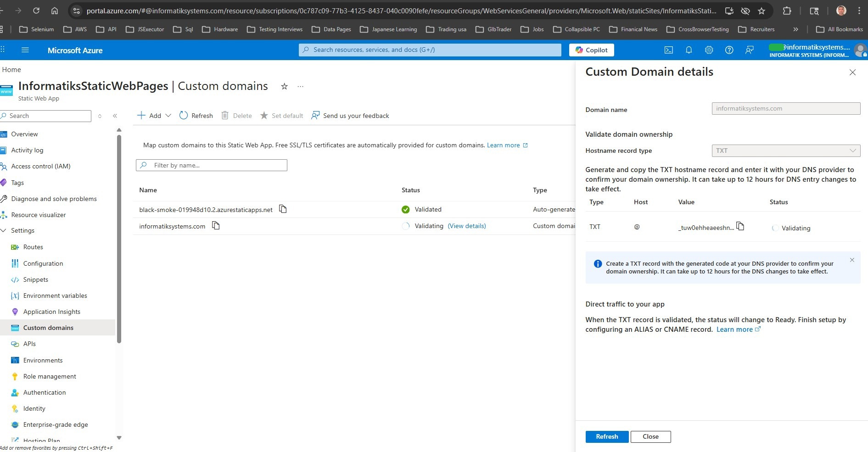Click Set default in toolbar
868x452 pixels.
pos(281,116)
